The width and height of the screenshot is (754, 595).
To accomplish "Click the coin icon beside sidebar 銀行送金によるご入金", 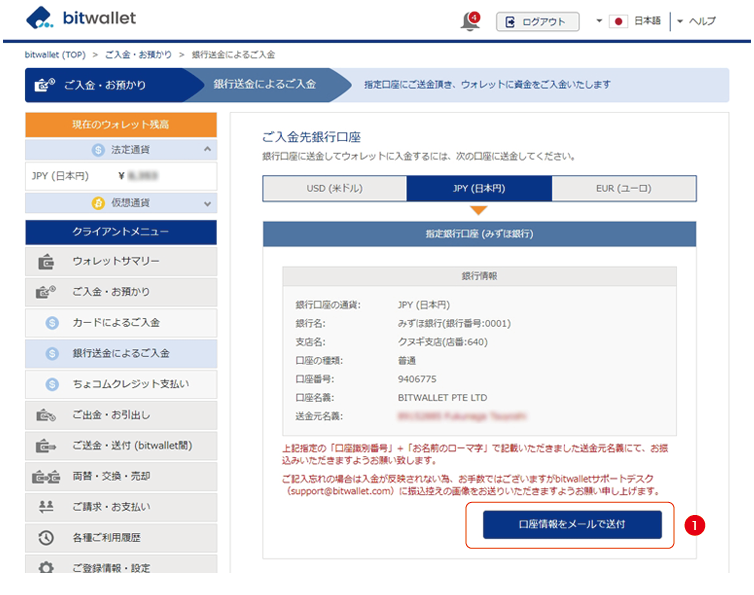I will 52,354.
